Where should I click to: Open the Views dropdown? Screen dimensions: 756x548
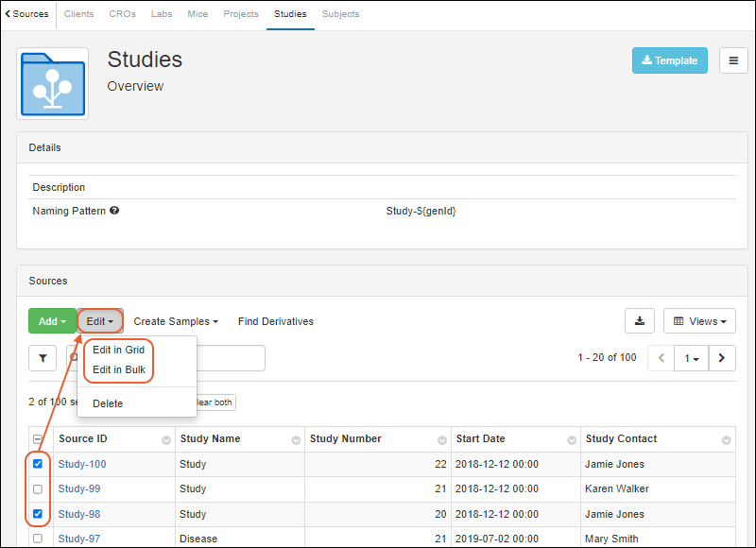click(x=699, y=321)
